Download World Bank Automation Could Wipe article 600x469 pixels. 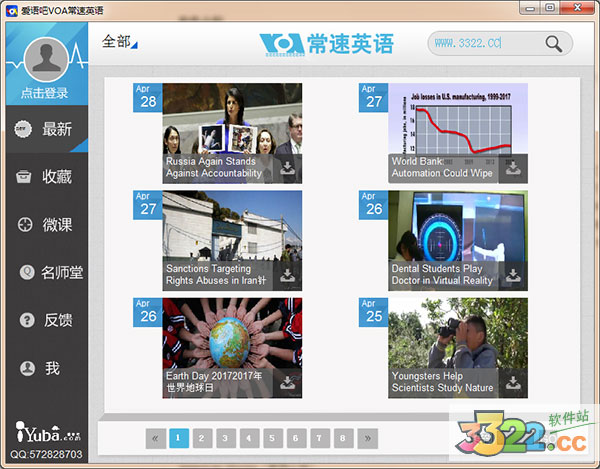(513, 168)
